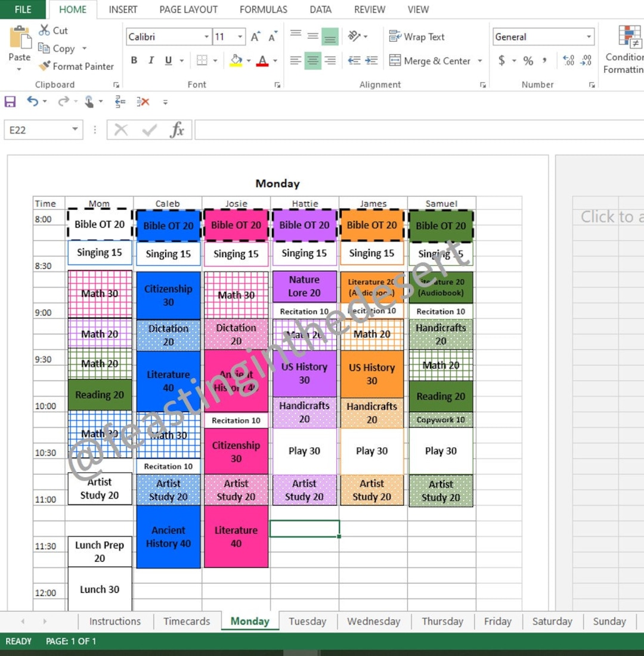Redo the last action
644x656 pixels.
(61, 101)
